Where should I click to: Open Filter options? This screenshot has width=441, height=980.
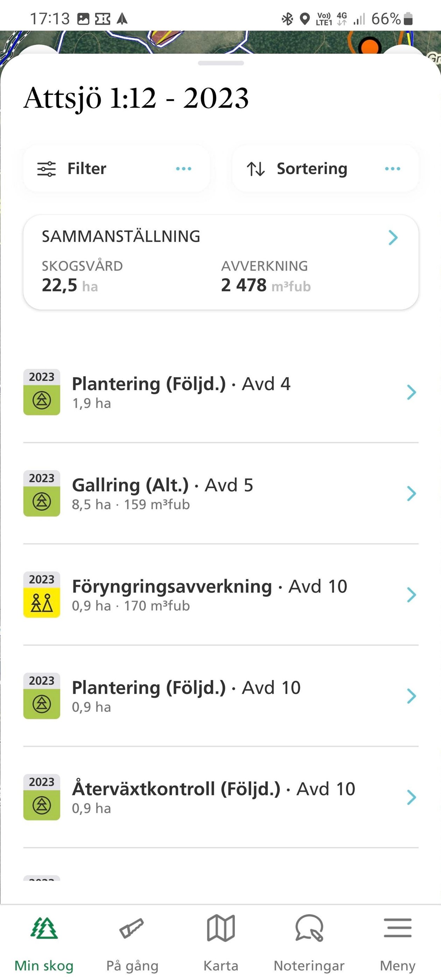(x=117, y=169)
